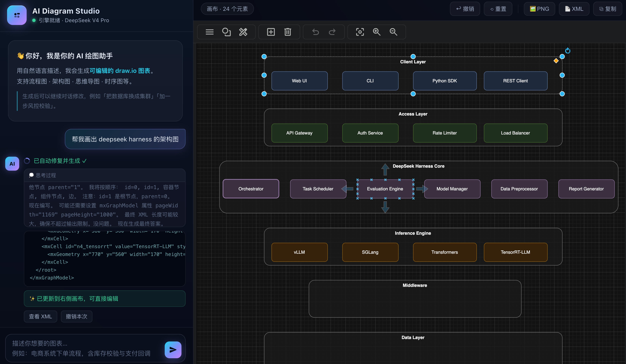The image size is (626, 364).
Task: Select the TensorRT-LLM node
Action: click(x=516, y=252)
